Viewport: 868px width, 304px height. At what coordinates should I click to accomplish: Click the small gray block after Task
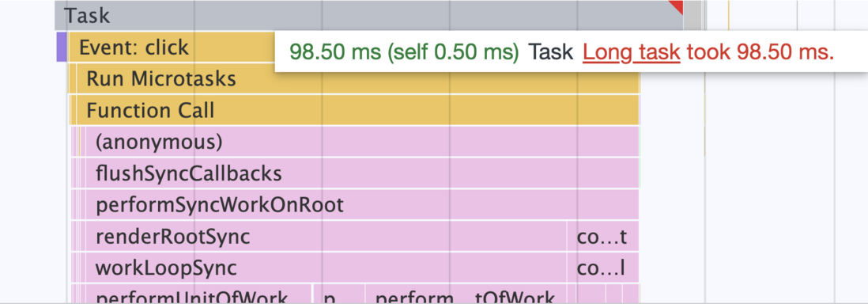(693, 15)
